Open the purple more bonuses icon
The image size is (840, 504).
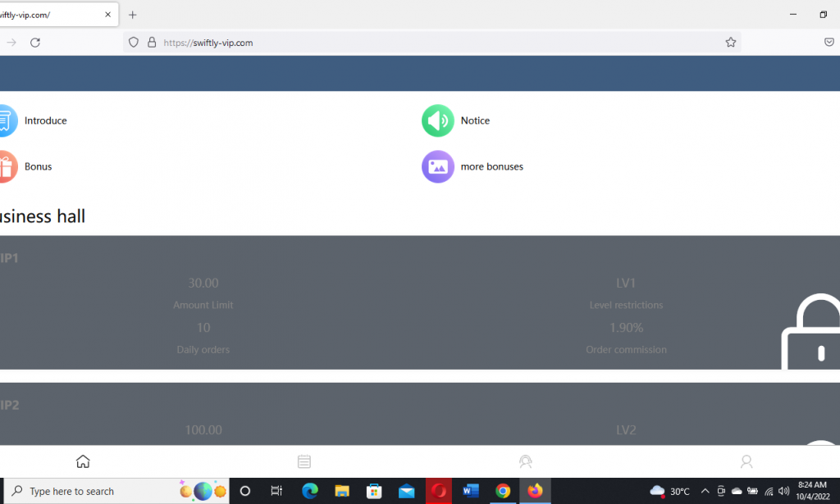(x=437, y=166)
